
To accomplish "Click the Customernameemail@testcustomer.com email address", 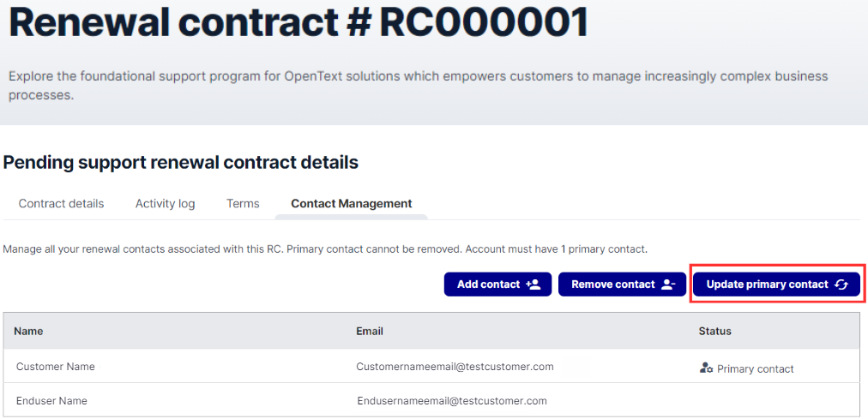I will [455, 367].
